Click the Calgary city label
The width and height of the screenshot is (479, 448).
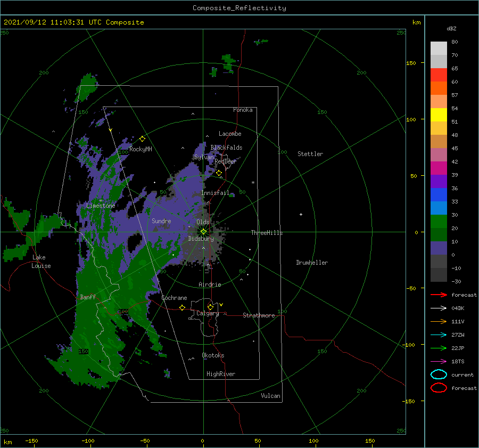click(x=208, y=313)
